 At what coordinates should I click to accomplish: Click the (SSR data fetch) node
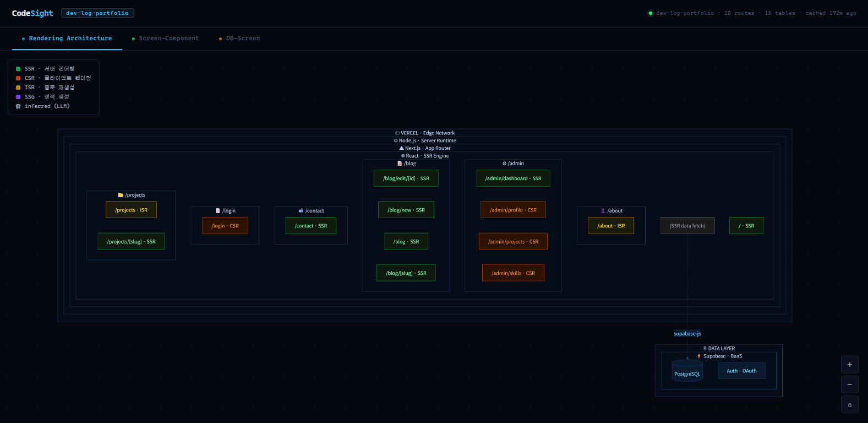687,226
